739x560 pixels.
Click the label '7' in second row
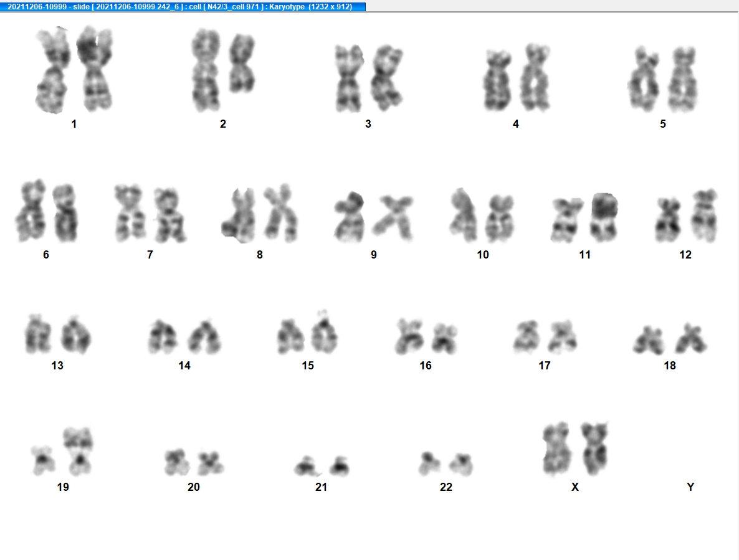tap(150, 255)
